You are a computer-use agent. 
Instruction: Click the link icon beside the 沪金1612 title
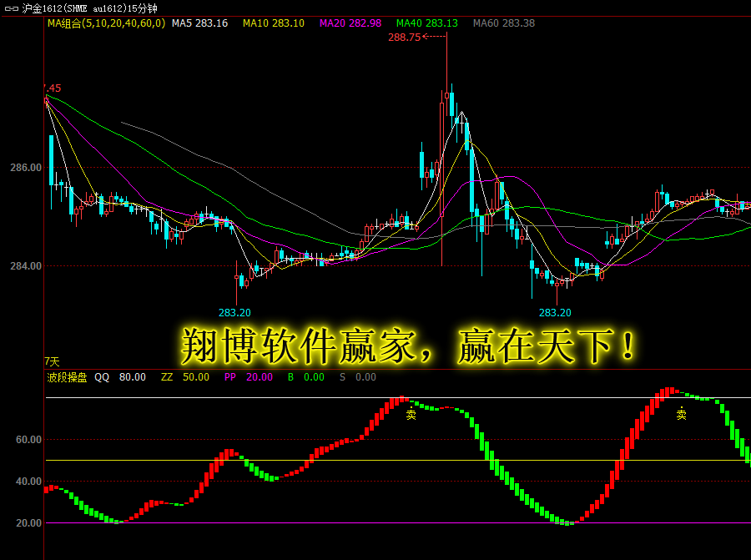tap(11, 8)
